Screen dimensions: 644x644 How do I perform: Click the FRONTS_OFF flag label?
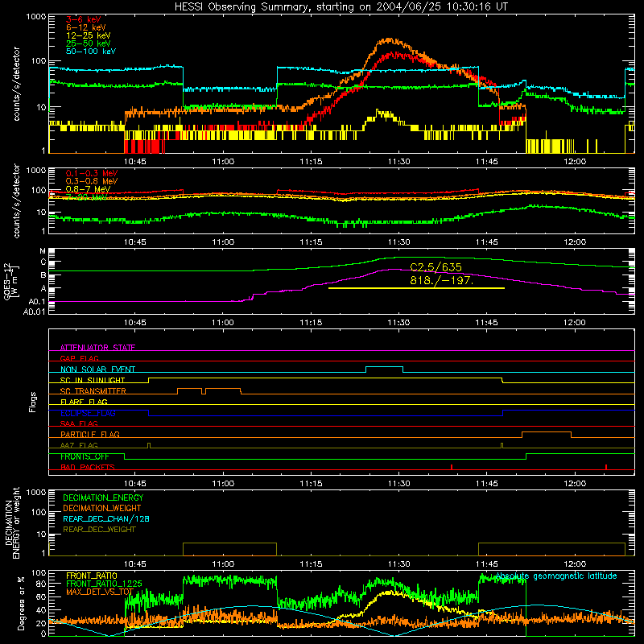(x=85, y=456)
